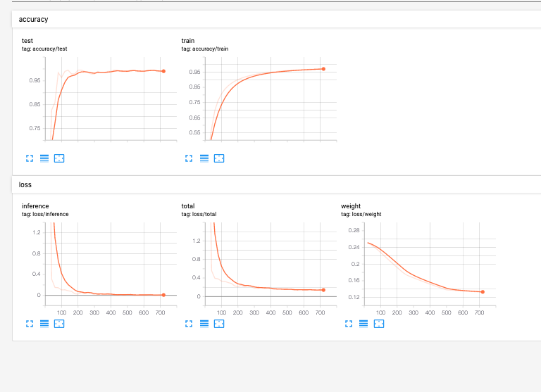Expand the accuracy/test chart to full size
This screenshot has height=392, width=541.
30,158
